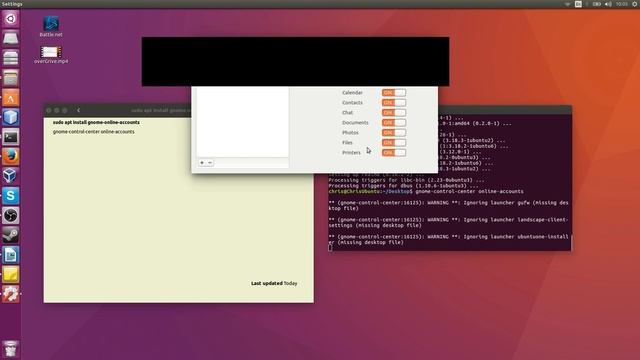Toggle the Photos switch off

[393, 133]
